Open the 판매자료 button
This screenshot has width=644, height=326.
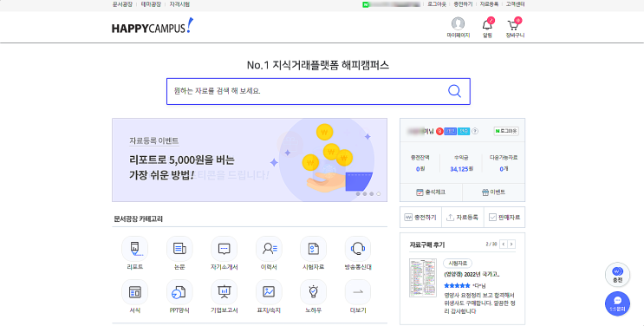coord(504,218)
